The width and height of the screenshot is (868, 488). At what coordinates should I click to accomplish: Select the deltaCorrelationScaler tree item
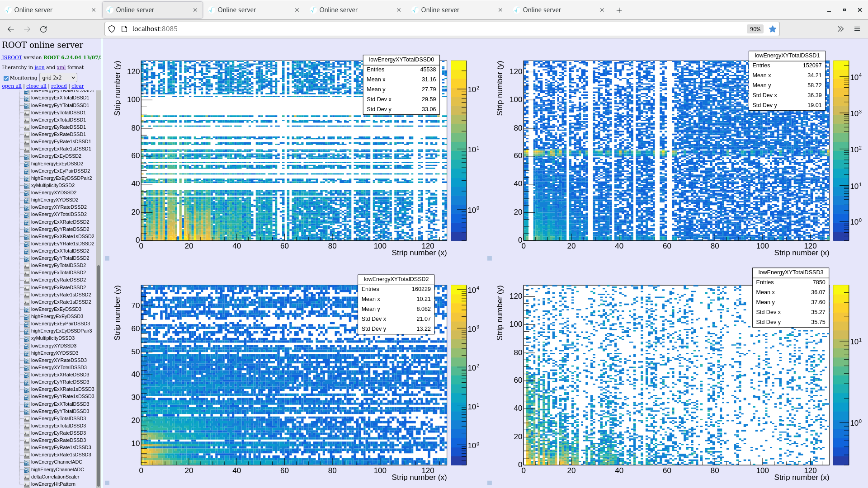[x=55, y=477]
